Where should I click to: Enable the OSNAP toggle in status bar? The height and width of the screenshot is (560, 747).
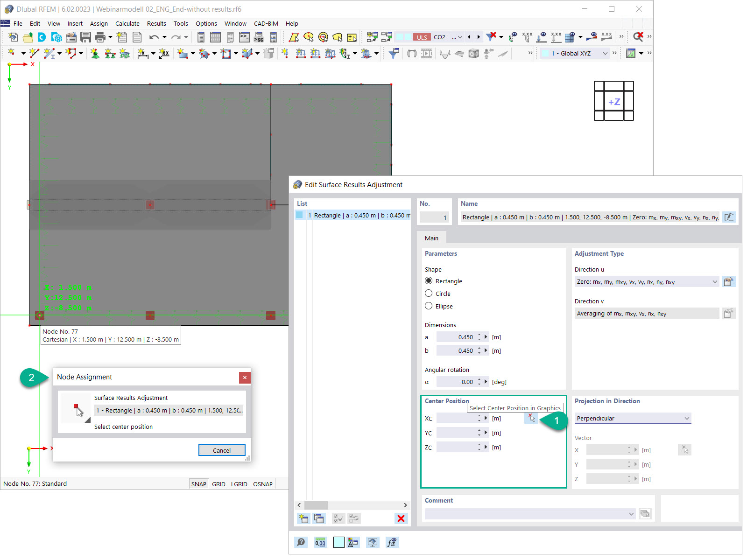tap(262, 484)
